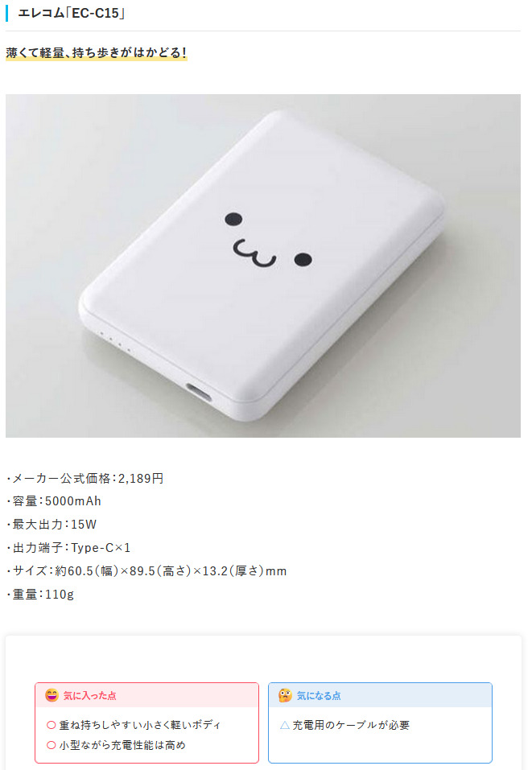Click the 最大出力:15W spec line
This screenshot has width=532, height=770.
point(52,525)
